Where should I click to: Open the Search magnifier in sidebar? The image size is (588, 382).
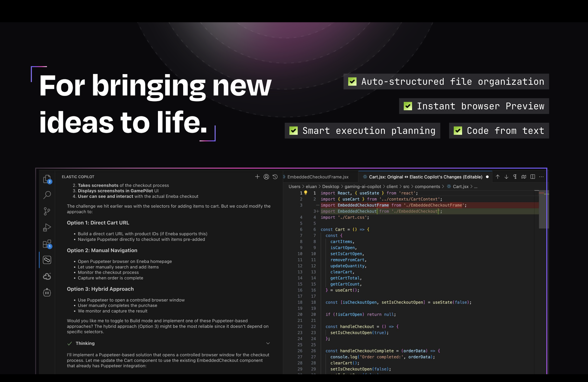(x=47, y=195)
